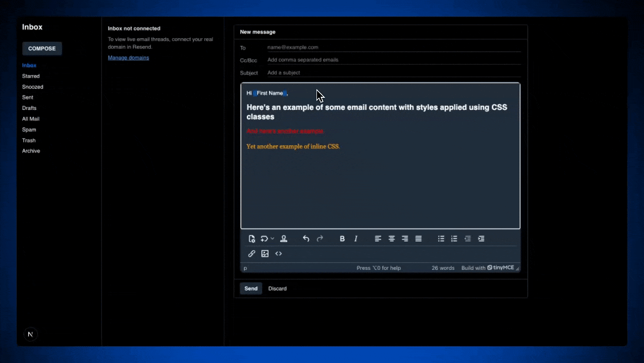Increase indent of the paragraph

tap(481, 238)
